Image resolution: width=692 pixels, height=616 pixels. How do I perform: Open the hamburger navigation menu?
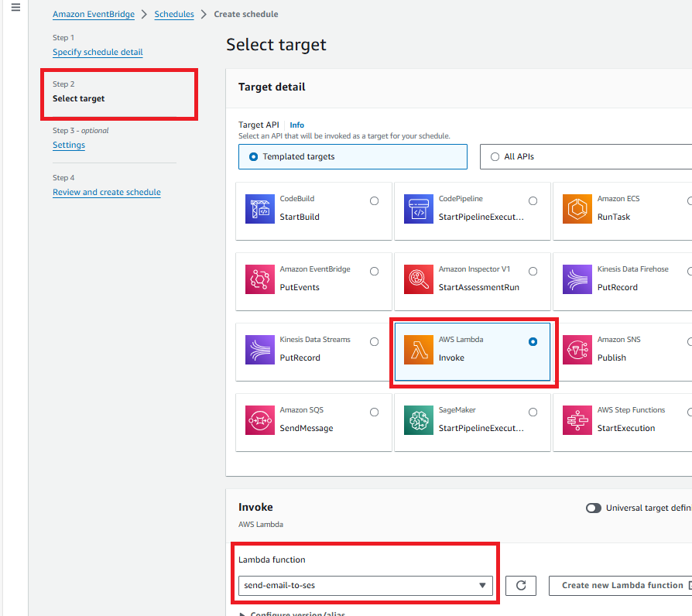(x=15, y=8)
